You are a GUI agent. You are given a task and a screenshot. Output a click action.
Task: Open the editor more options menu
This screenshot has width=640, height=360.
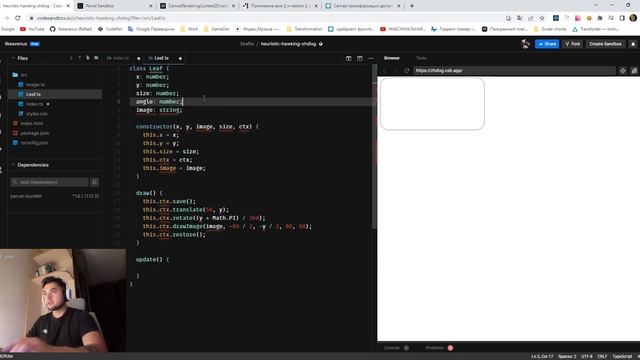(371, 58)
